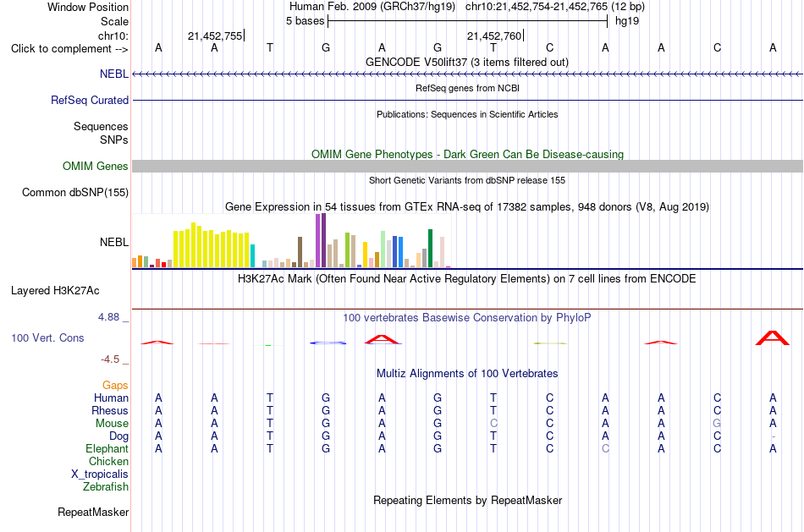This screenshot has width=804, height=532.
Task: Click the 4.88 conservation scale value
Action: pos(108,317)
